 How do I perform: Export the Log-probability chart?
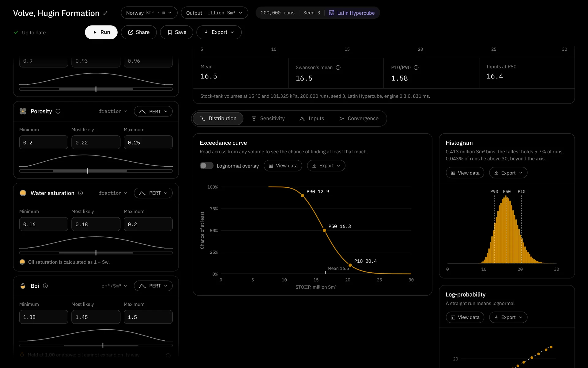[x=508, y=317]
